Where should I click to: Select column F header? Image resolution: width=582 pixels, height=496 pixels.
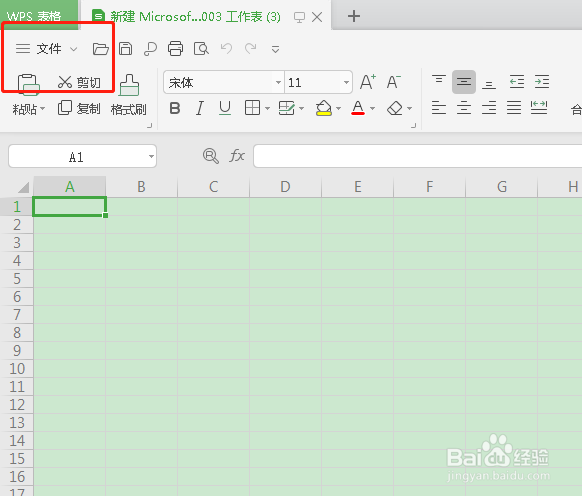(x=429, y=187)
